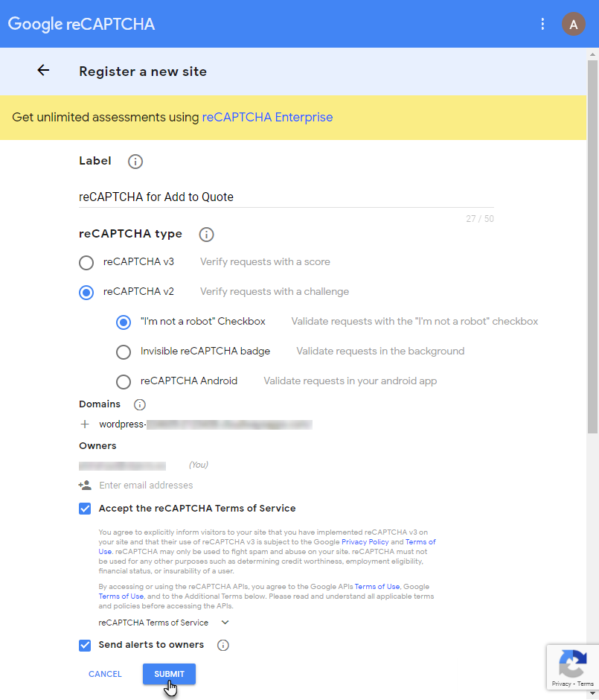Uncheck Accept the reCAPTCHA Terms of Service

pyautogui.click(x=85, y=509)
